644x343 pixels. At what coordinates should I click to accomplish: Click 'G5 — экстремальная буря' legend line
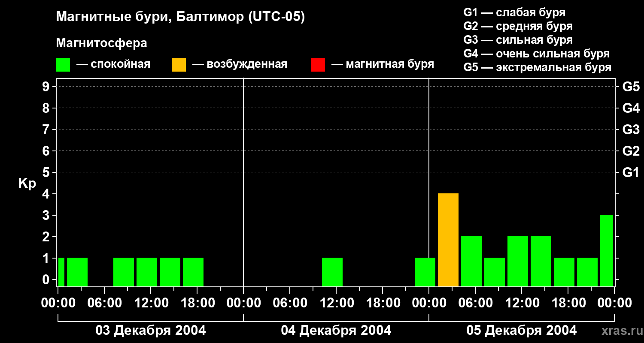pyautogui.click(x=538, y=67)
